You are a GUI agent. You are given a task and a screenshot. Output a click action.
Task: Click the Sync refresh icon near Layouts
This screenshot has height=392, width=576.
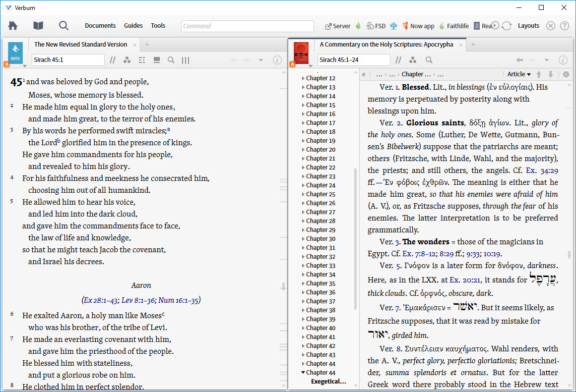coord(507,26)
